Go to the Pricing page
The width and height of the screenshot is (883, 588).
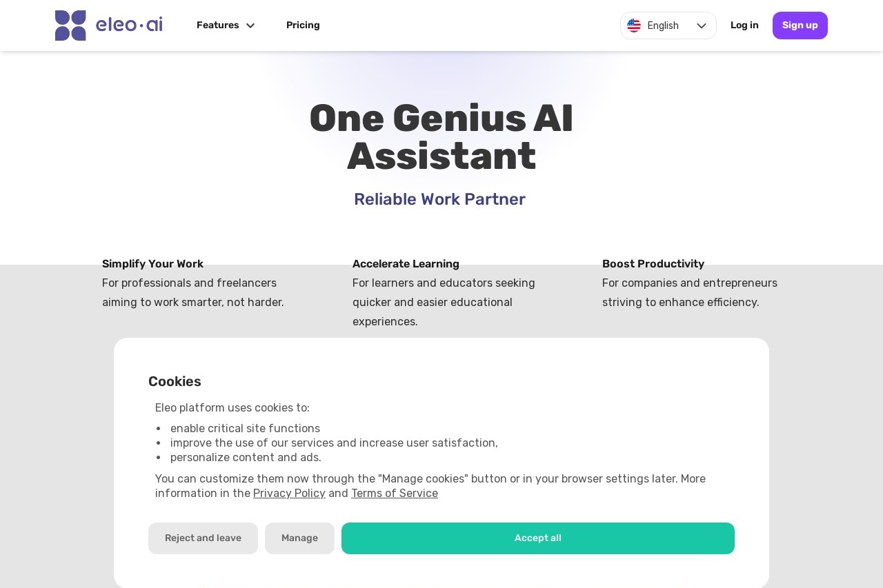pos(303,26)
